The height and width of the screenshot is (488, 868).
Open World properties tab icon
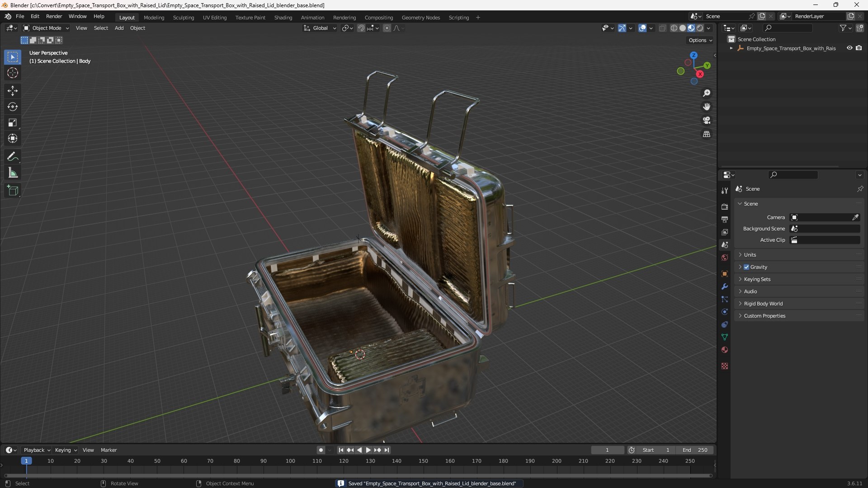pos(725,258)
